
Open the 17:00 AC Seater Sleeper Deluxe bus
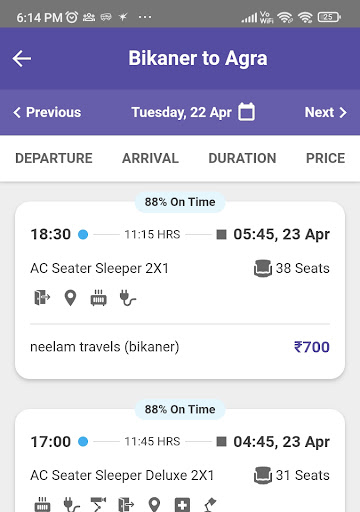click(x=180, y=460)
